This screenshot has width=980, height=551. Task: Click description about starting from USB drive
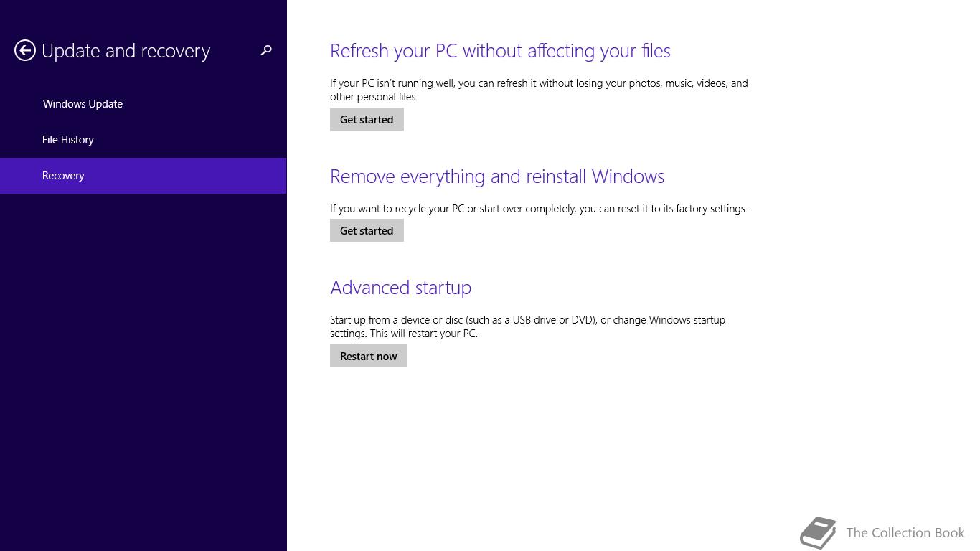coord(527,326)
